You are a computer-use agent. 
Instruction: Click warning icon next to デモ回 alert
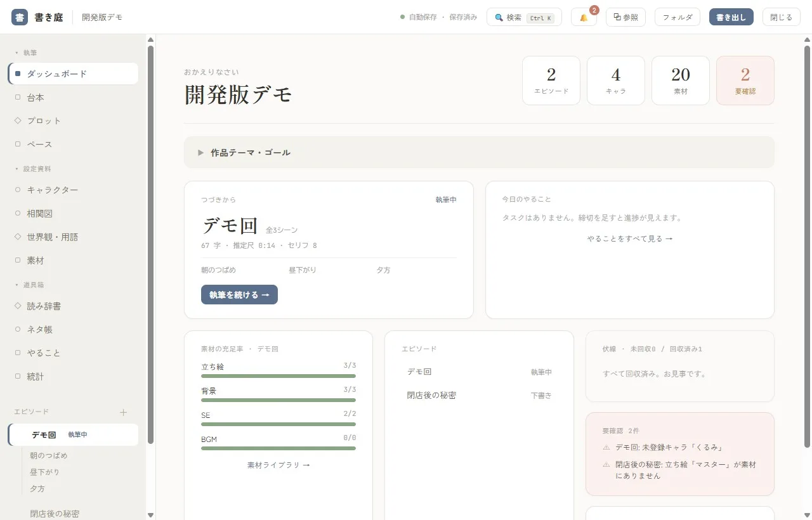(x=606, y=447)
